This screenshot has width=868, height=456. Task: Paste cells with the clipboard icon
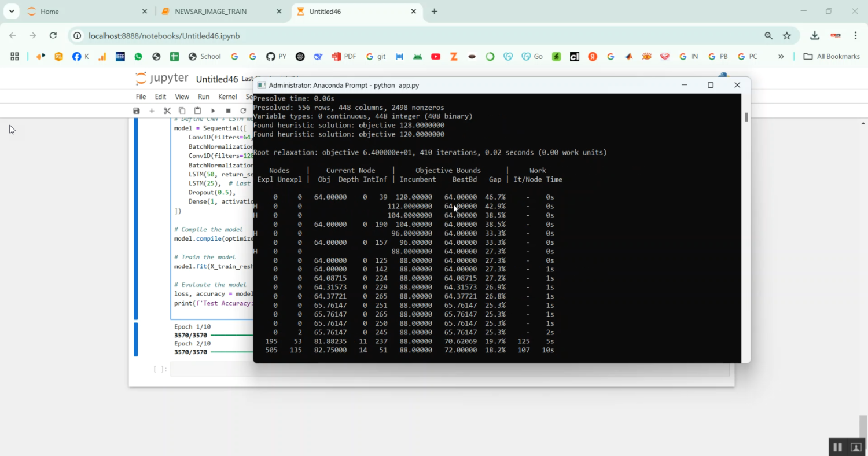pyautogui.click(x=197, y=111)
